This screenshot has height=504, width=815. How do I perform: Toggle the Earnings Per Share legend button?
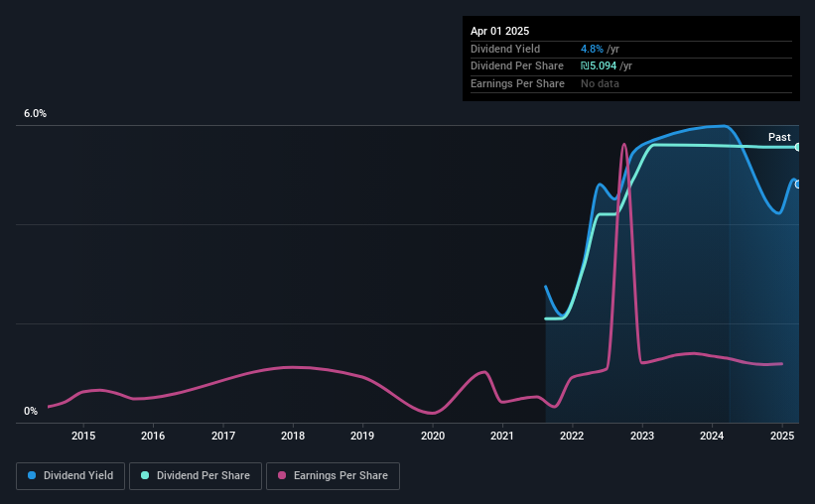[333, 476]
